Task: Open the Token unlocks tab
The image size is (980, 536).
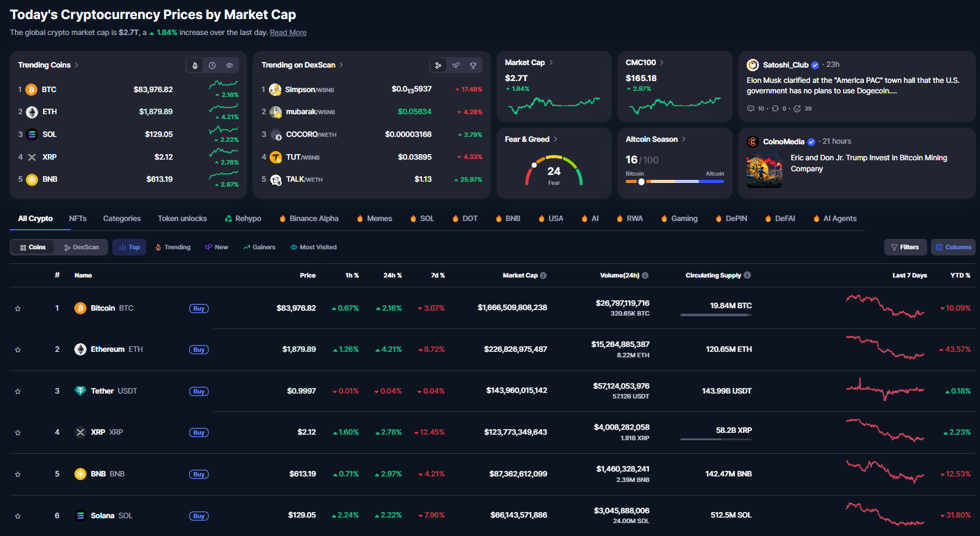Action: coord(182,219)
